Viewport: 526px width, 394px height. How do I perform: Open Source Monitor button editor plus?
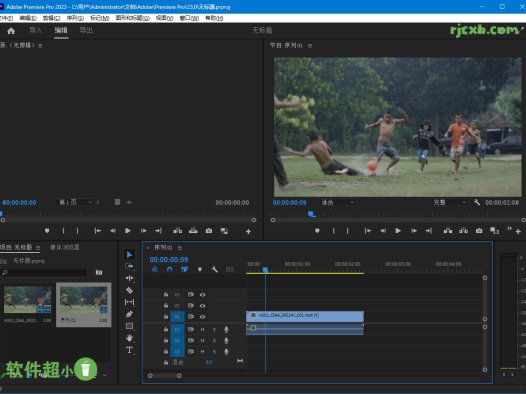(248, 231)
